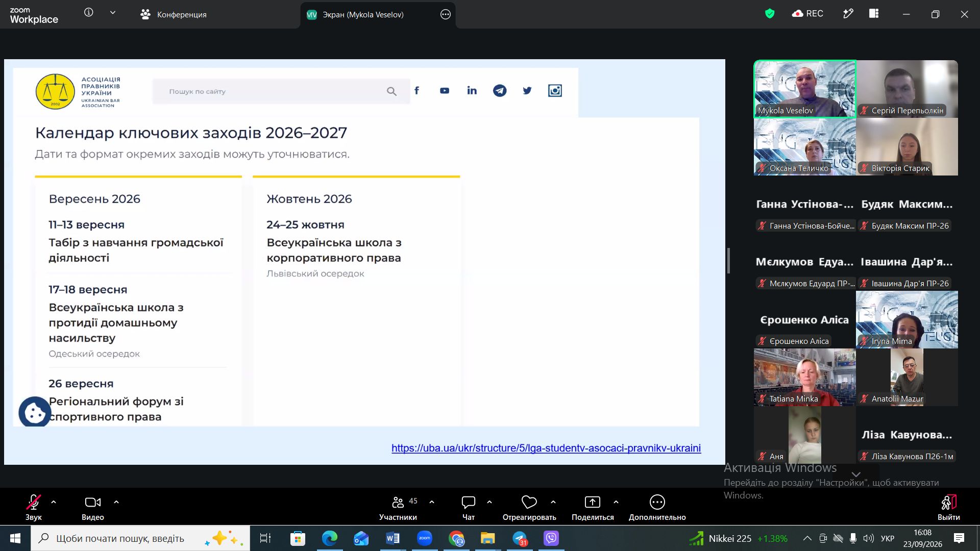This screenshot has height=551, width=980.
Task: Open the Telegram icon in taskbar
Action: [x=520, y=538]
